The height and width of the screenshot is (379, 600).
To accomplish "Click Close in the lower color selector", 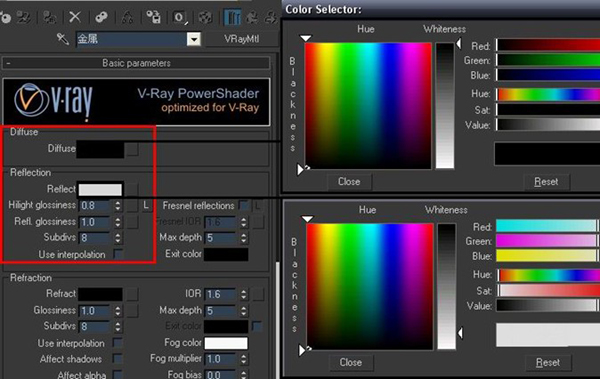I will [351, 362].
